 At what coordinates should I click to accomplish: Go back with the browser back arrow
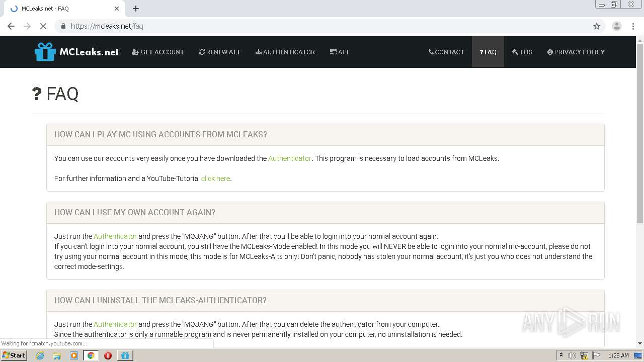click(11, 26)
